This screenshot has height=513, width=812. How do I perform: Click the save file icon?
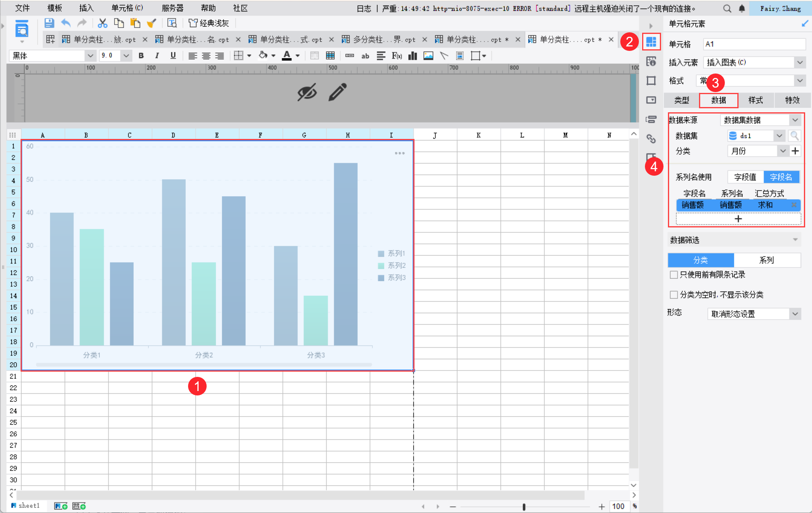[49, 23]
